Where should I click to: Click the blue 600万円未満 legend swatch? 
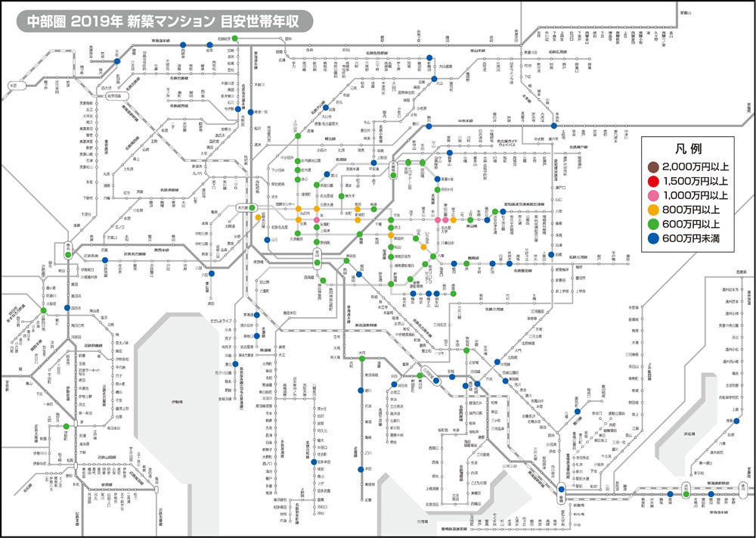pyautogui.click(x=652, y=238)
